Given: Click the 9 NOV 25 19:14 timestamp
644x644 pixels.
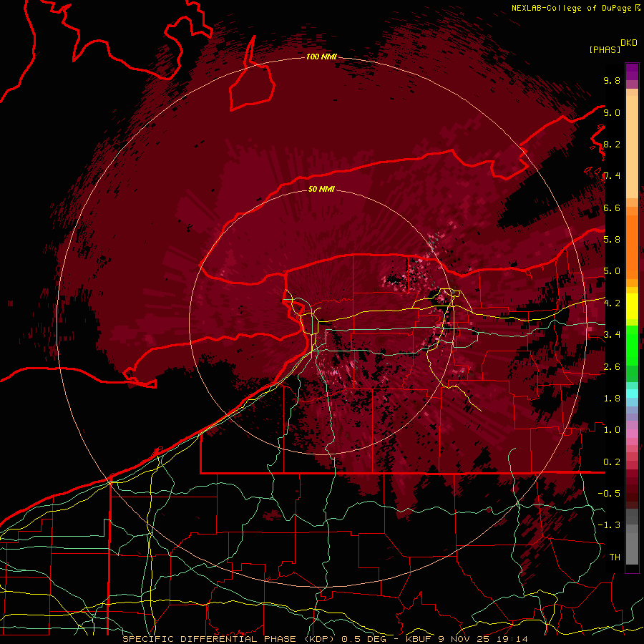Looking at the screenshot, I should [484, 639].
